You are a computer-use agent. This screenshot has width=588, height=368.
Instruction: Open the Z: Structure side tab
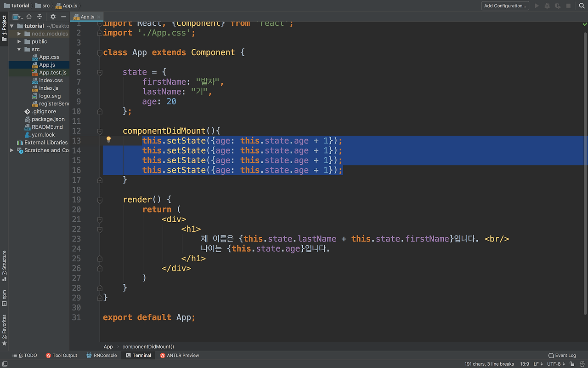coord(4,265)
